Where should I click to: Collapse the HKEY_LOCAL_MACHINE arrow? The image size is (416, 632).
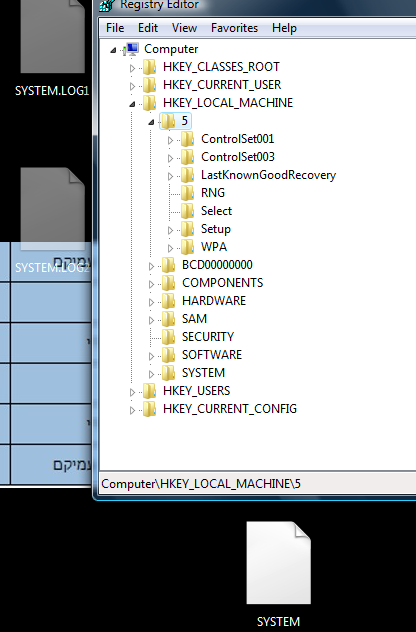[x=132, y=104]
